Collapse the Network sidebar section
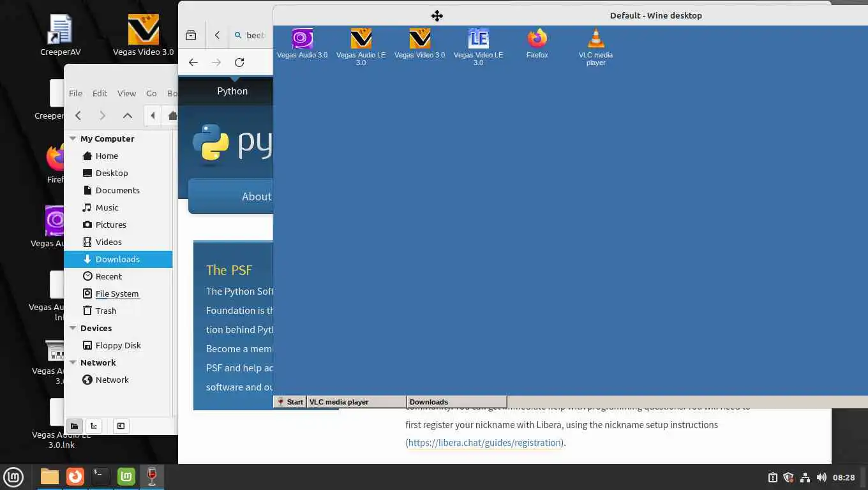Screen dimensions: 868x490 coord(73,362)
